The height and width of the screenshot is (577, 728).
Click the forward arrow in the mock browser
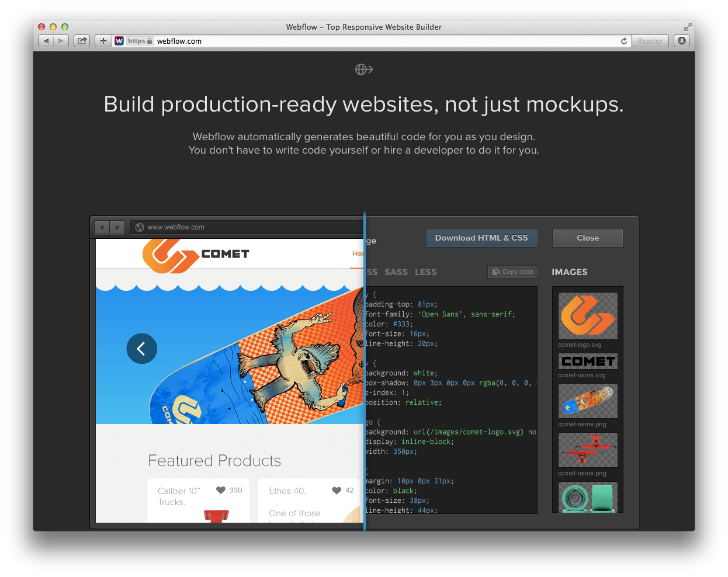click(117, 227)
